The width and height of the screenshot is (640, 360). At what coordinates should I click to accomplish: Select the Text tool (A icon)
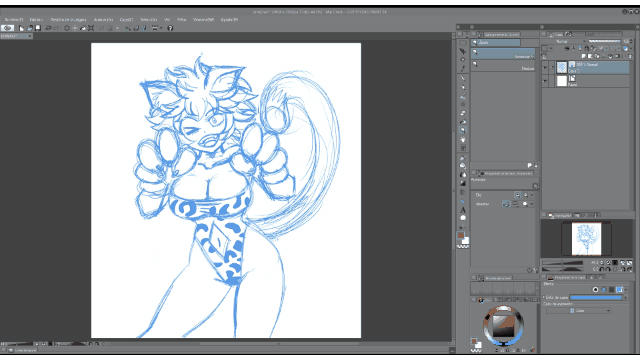[463, 210]
